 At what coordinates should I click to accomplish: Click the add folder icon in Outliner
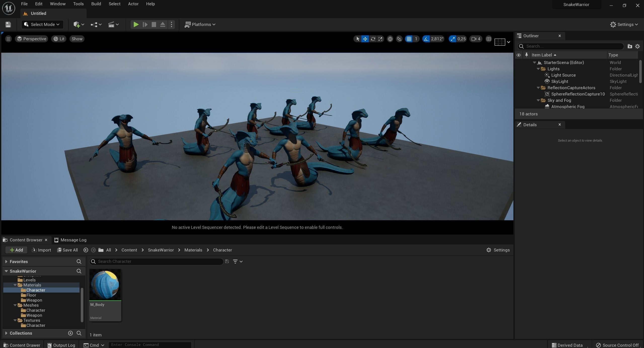(629, 46)
